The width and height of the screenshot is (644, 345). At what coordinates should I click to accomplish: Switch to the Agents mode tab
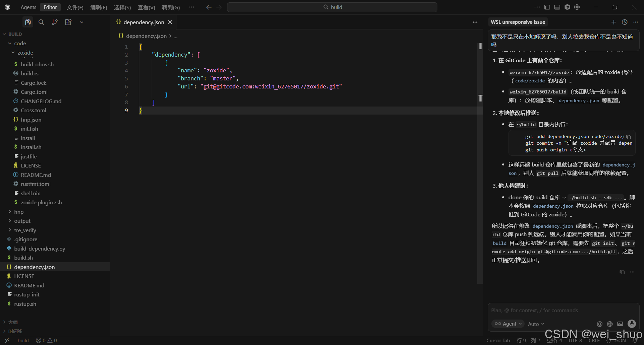point(29,7)
